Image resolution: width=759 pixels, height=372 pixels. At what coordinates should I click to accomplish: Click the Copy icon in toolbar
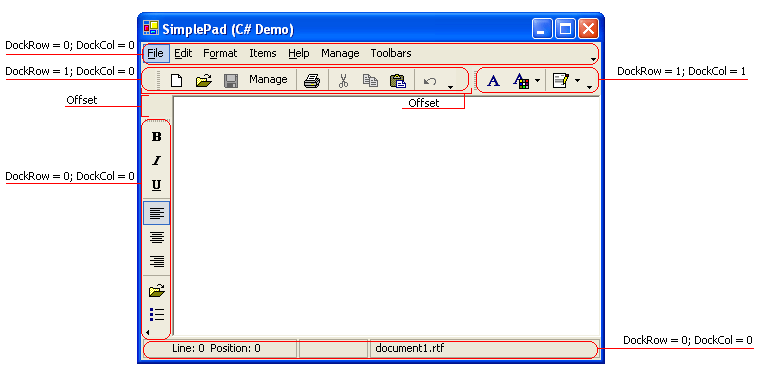pyautogui.click(x=370, y=80)
